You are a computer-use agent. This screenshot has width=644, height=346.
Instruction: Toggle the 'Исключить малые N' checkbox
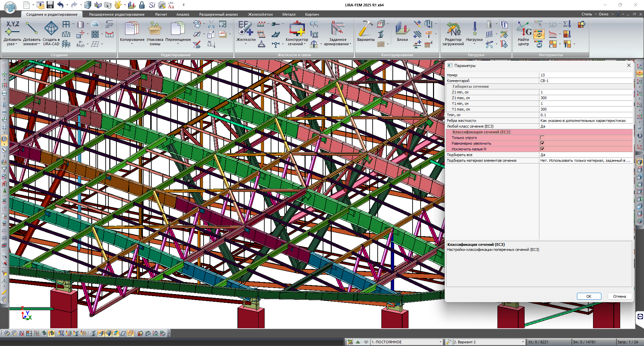coord(542,149)
